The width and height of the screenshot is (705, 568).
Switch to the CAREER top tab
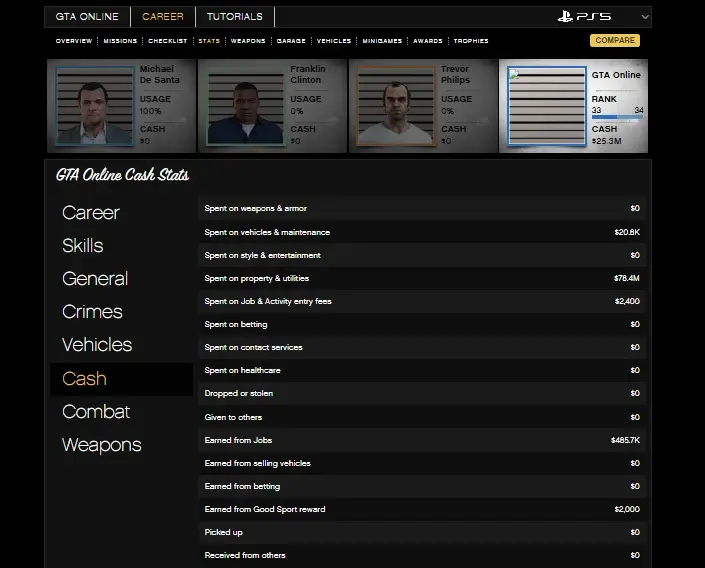click(163, 17)
